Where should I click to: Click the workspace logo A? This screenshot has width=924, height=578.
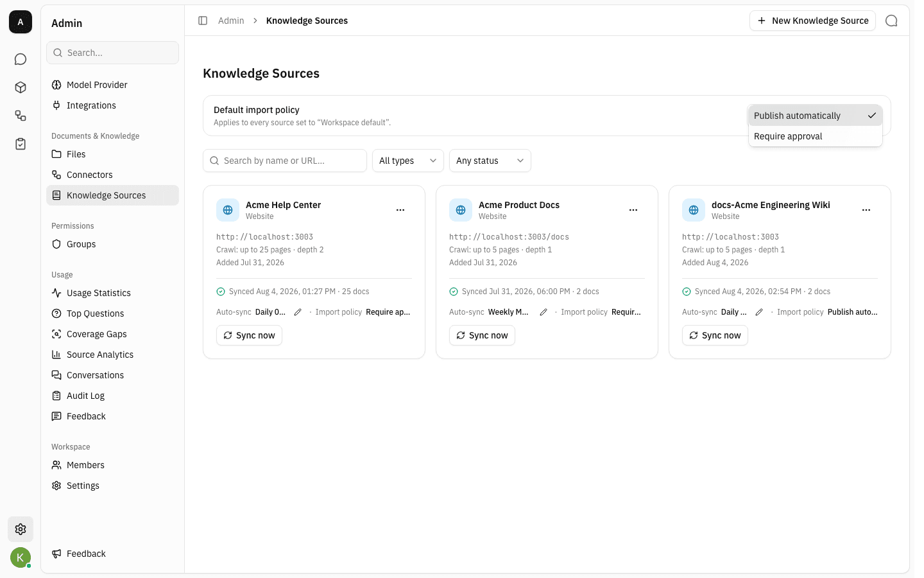(x=21, y=22)
